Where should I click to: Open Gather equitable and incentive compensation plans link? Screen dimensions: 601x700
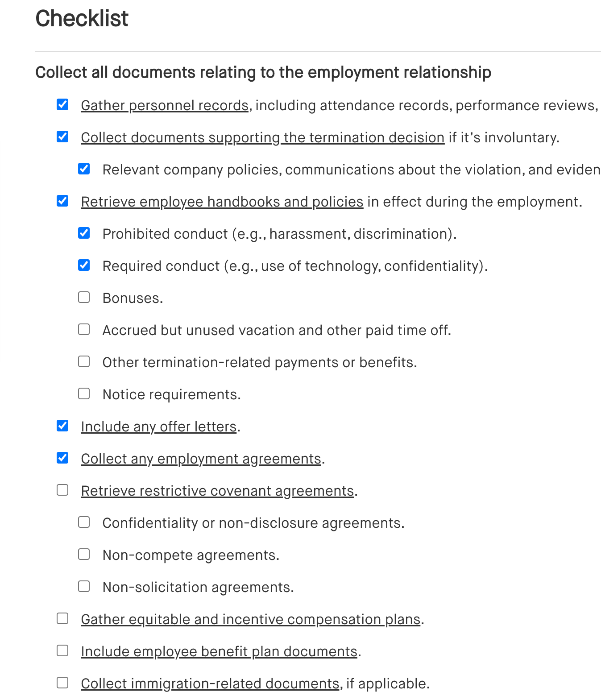pos(250,620)
